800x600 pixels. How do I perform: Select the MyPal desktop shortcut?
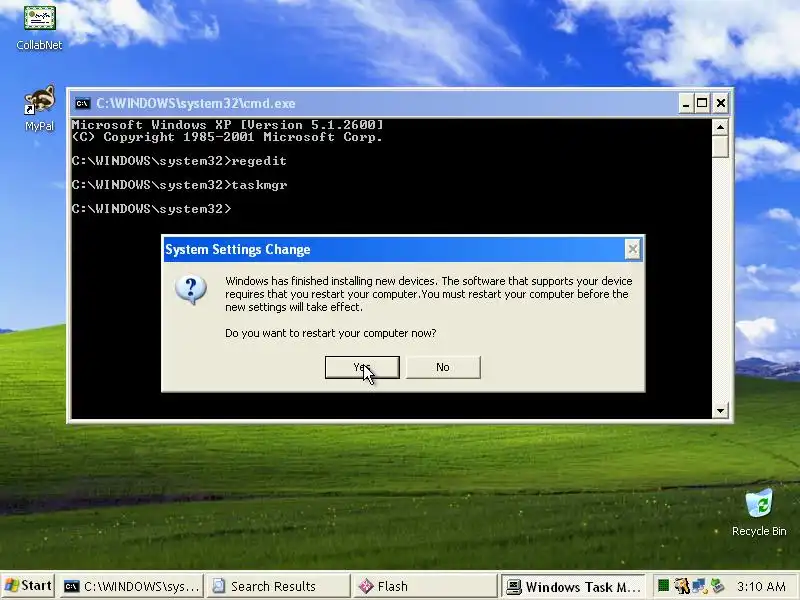39,109
